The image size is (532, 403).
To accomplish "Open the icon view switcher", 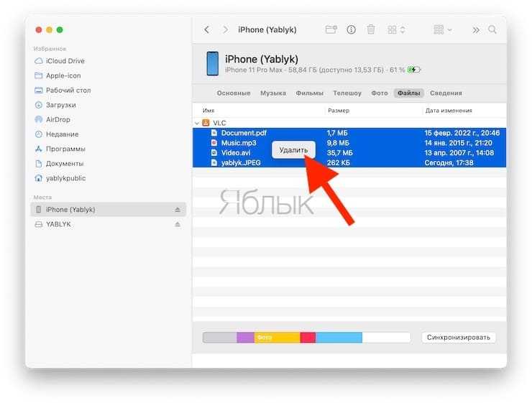I will pyautogui.click(x=396, y=30).
